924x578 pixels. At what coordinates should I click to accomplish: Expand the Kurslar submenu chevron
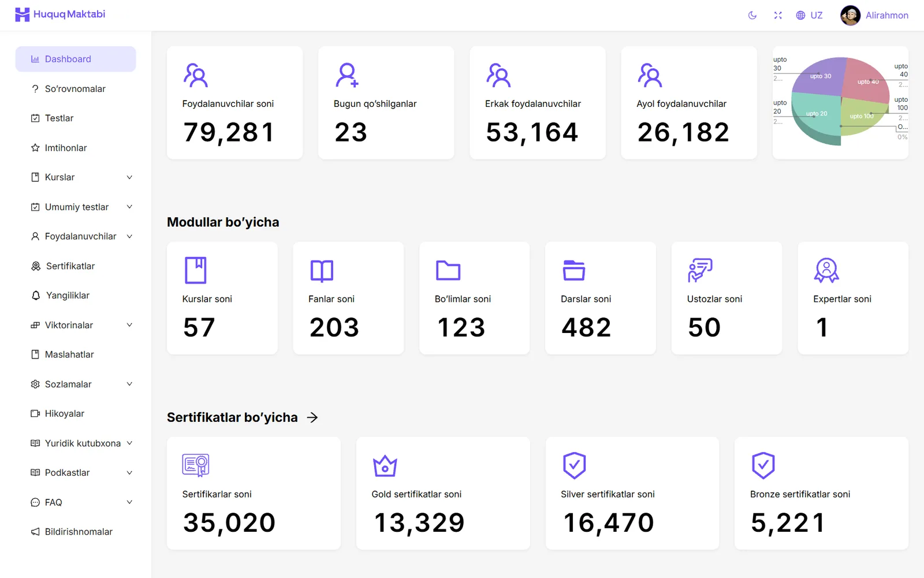129,177
